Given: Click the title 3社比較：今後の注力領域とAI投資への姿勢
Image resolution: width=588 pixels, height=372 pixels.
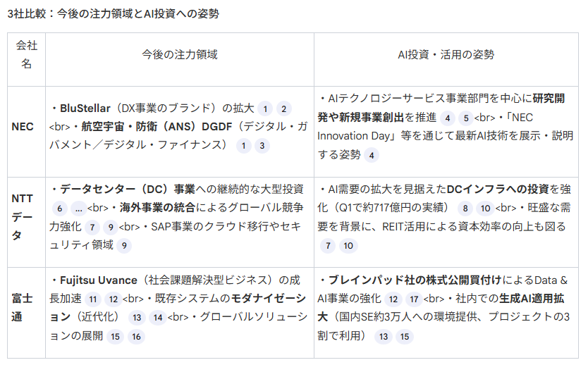Looking at the screenshot, I should point(114,14).
